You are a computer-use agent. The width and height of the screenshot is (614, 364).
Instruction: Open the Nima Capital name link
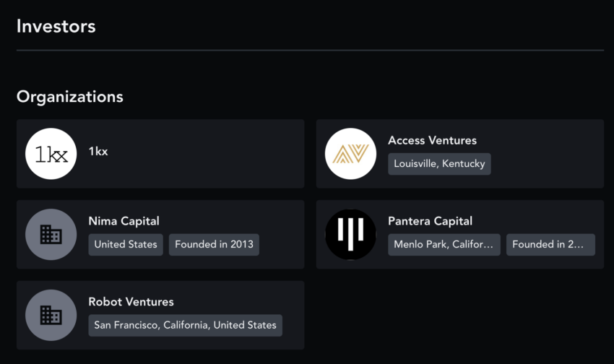pos(124,221)
